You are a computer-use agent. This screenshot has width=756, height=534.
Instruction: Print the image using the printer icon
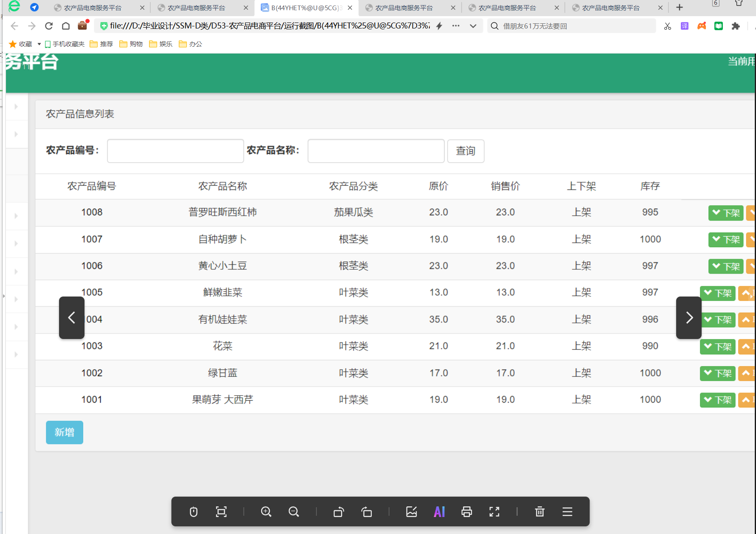[467, 511]
